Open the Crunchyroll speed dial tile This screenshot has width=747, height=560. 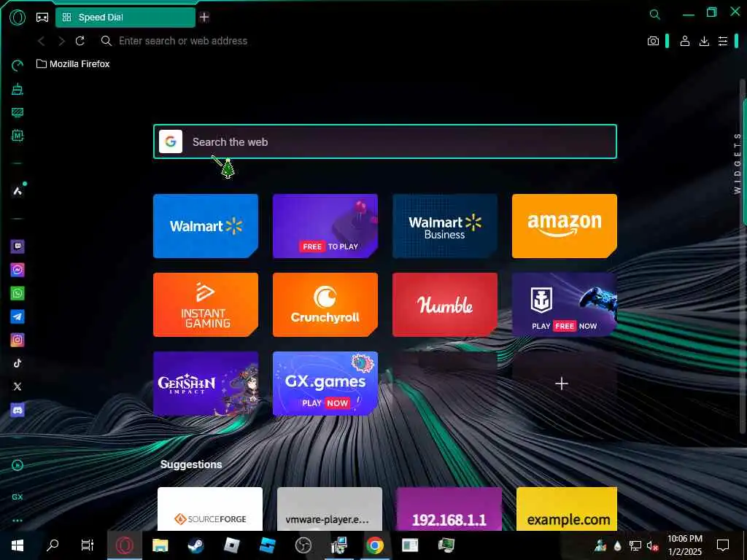[x=325, y=305]
